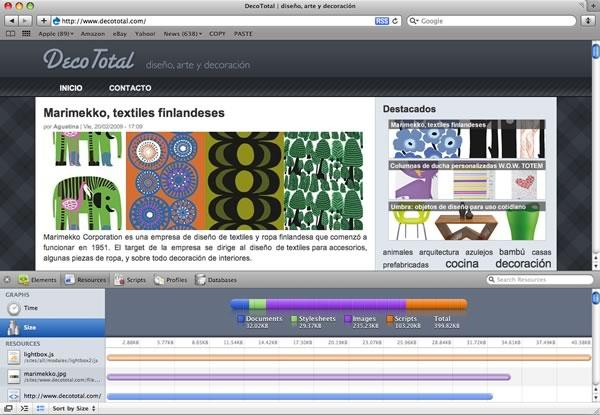Open Amazon bookmark
600x415 pixels.
93,34
